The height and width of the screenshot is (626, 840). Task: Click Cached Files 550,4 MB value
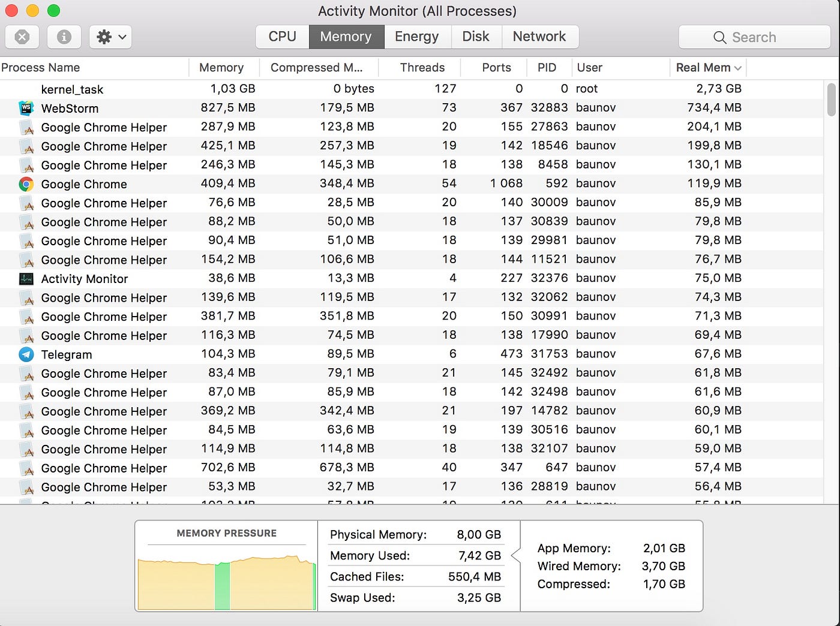coord(475,576)
